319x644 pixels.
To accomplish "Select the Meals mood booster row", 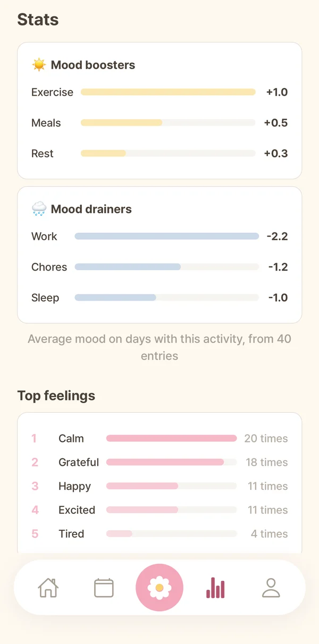I will pos(159,123).
